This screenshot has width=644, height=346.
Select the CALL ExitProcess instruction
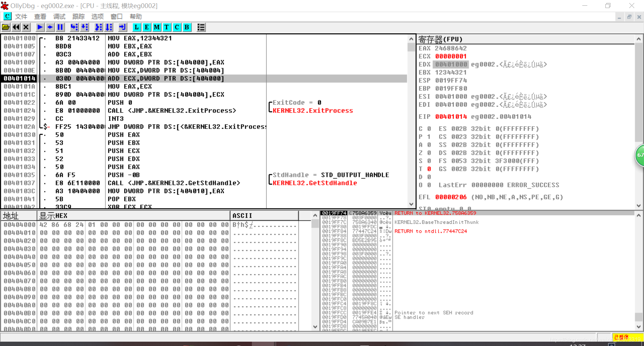[204, 111]
